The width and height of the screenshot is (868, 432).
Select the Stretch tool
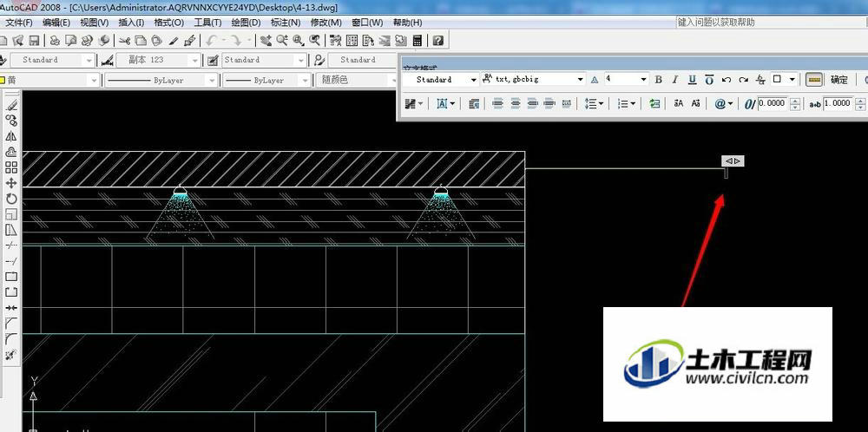click(x=11, y=230)
